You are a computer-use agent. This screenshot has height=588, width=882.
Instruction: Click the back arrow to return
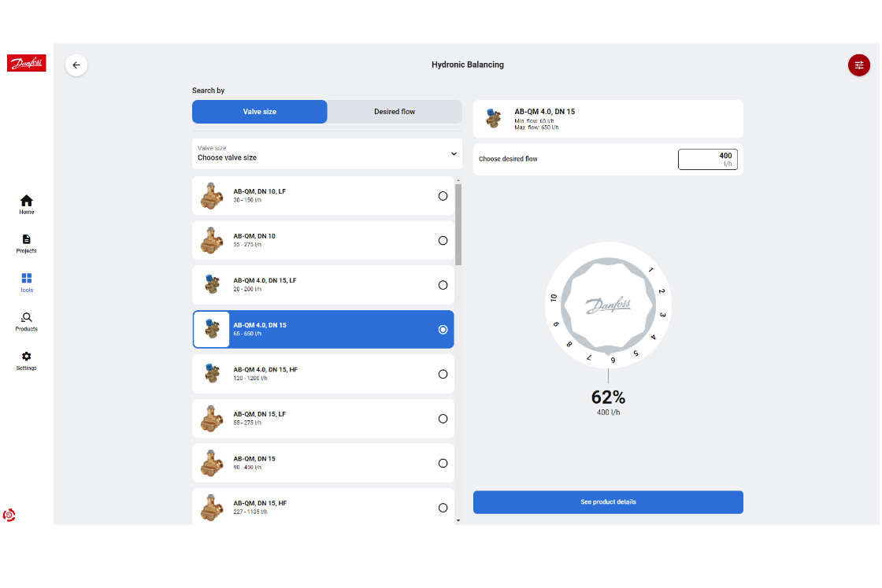76,65
